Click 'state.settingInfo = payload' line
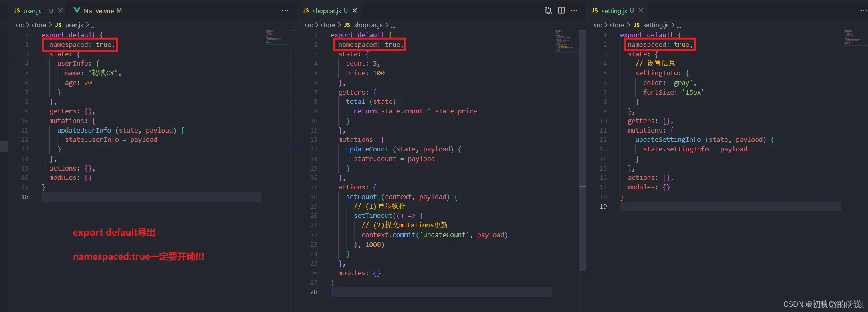This screenshot has width=868, height=312. pos(695,149)
